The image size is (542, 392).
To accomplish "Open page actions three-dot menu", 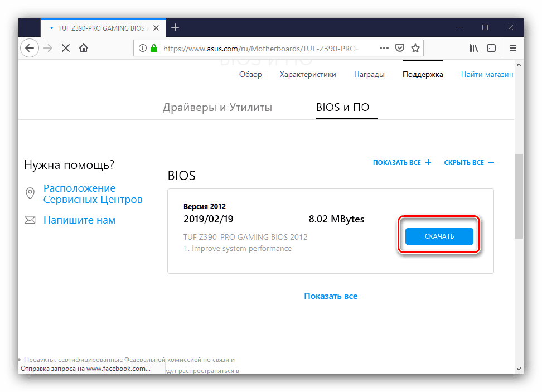I will point(384,48).
